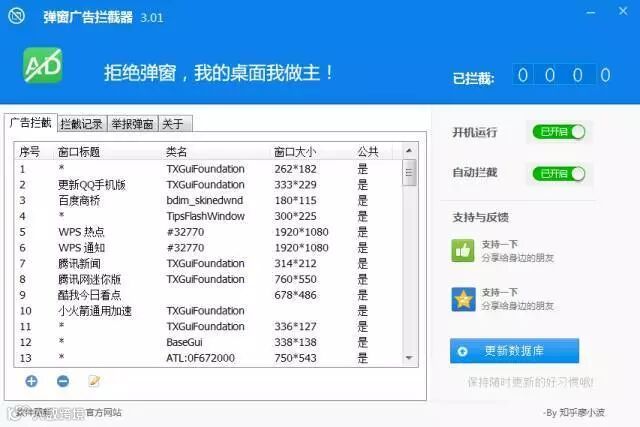Viewport: 640px width, 427px height.
Task: Click the 支持一下 text beside star
Action: pos(500,292)
